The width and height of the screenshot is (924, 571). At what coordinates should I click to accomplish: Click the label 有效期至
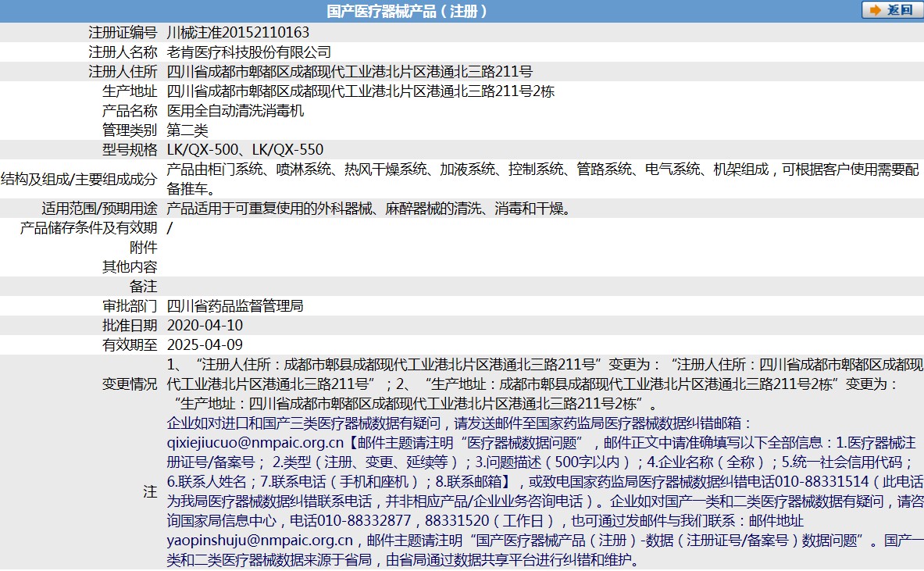coord(130,344)
